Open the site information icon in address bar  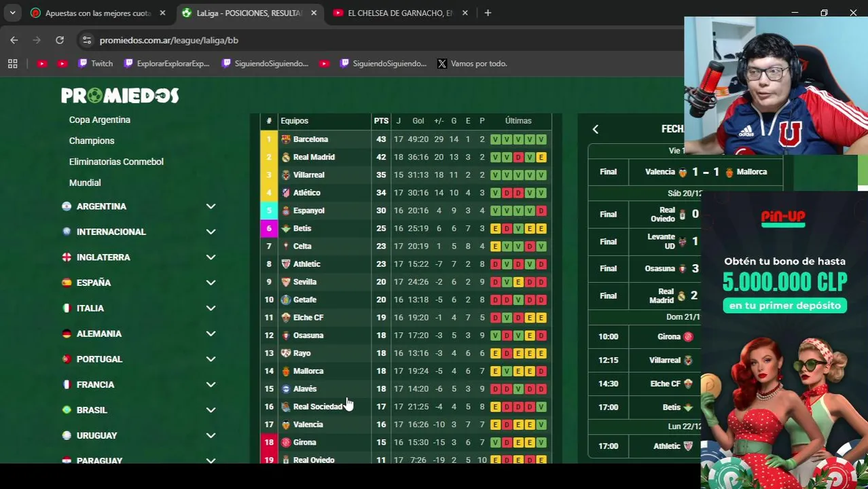coord(87,40)
